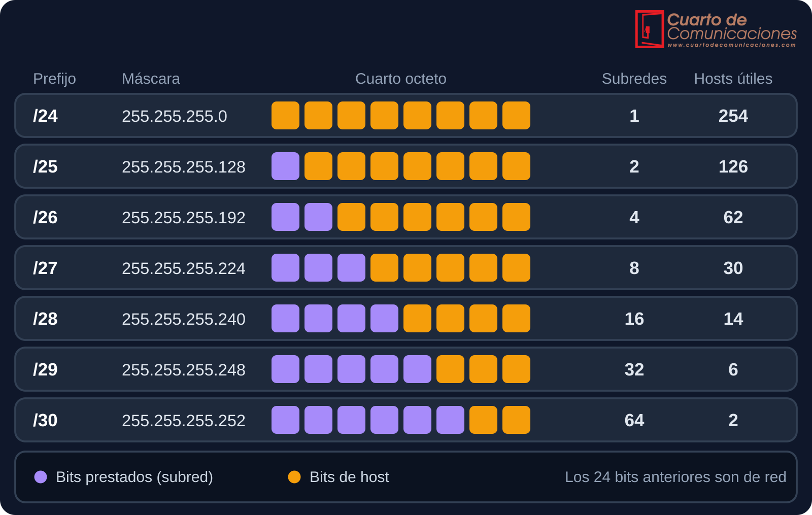Click the single purple bit in the /25 row
Screen dimensions: 812x515
pyautogui.click(x=285, y=166)
